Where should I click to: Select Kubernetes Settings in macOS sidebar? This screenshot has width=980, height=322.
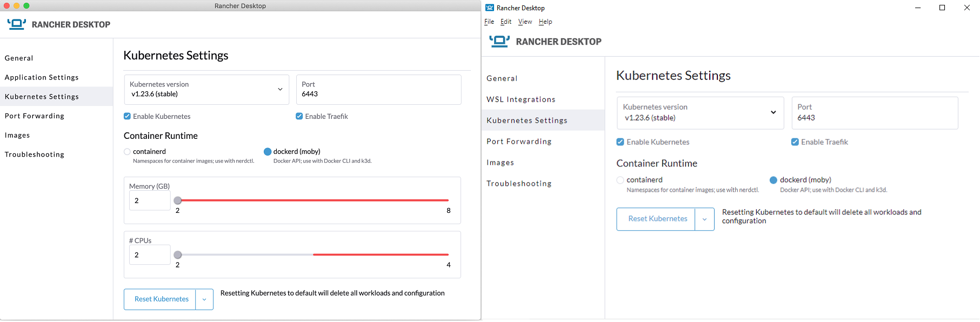[x=56, y=97]
